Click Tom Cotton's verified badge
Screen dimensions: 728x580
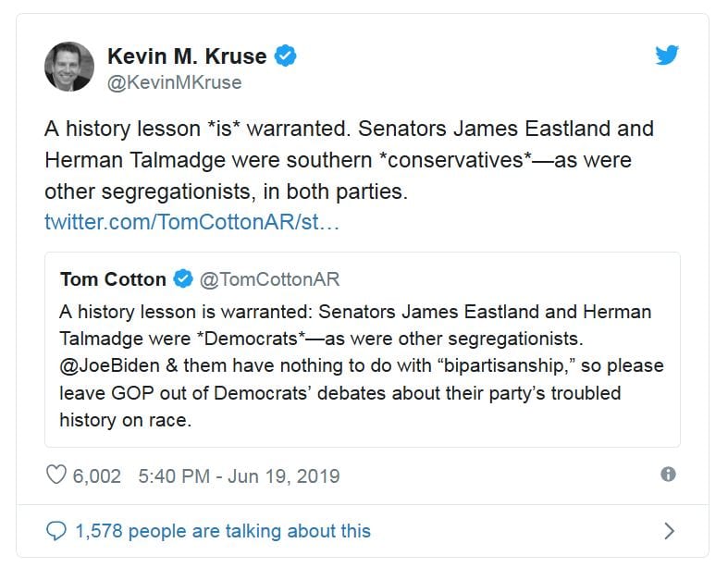183,278
